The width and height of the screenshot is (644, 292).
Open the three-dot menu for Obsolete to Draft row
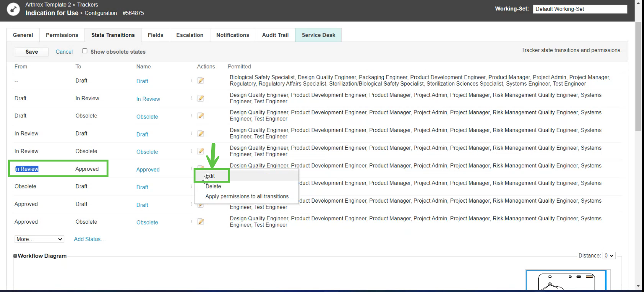pyautogui.click(x=191, y=186)
